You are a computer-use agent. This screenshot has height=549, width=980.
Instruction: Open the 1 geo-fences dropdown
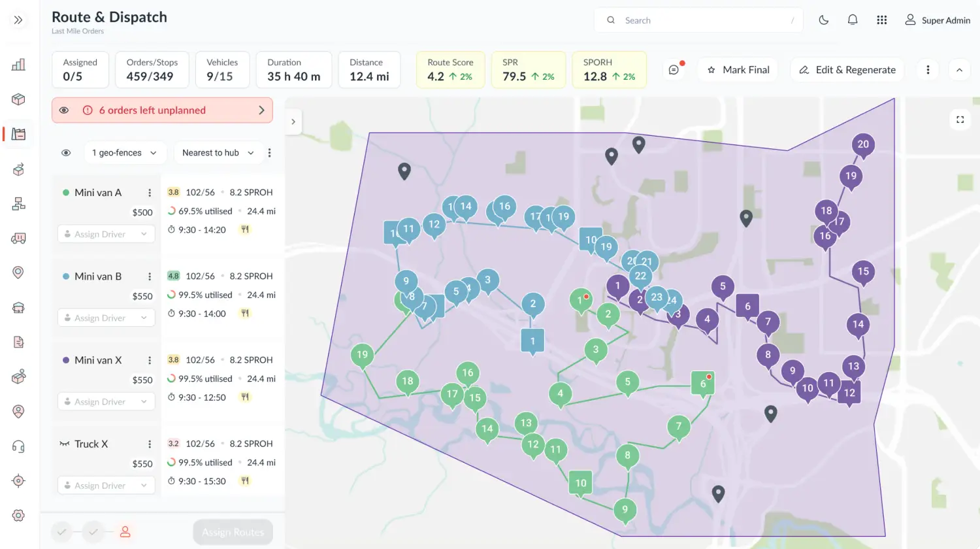pos(124,153)
